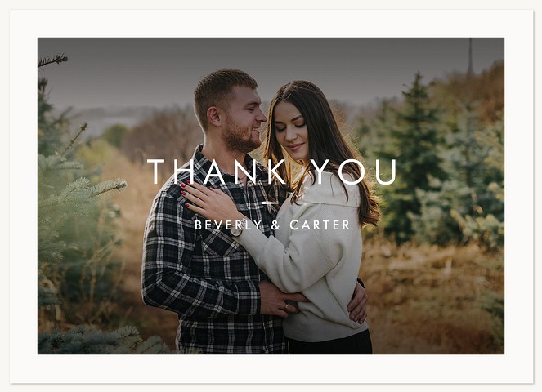Click the ring on the man's hand
The width and height of the screenshot is (542, 392).
tap(285, 305)
